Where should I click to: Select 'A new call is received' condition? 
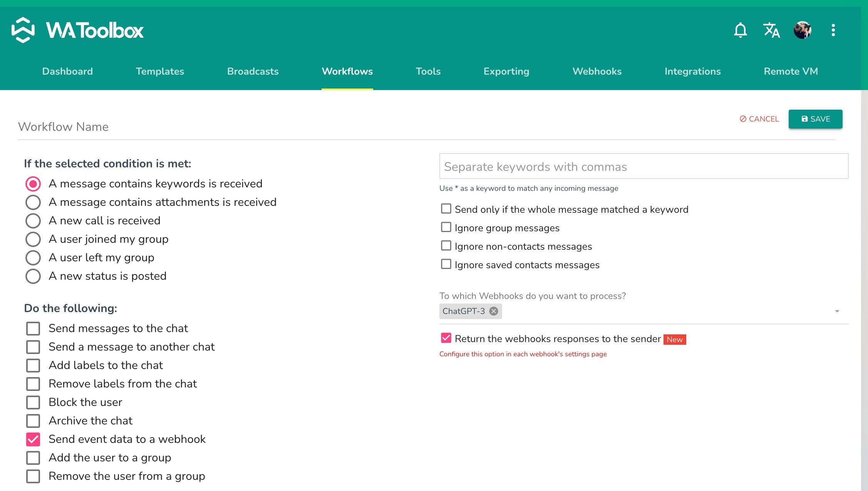pyautogui.click(x=33, y=221)
